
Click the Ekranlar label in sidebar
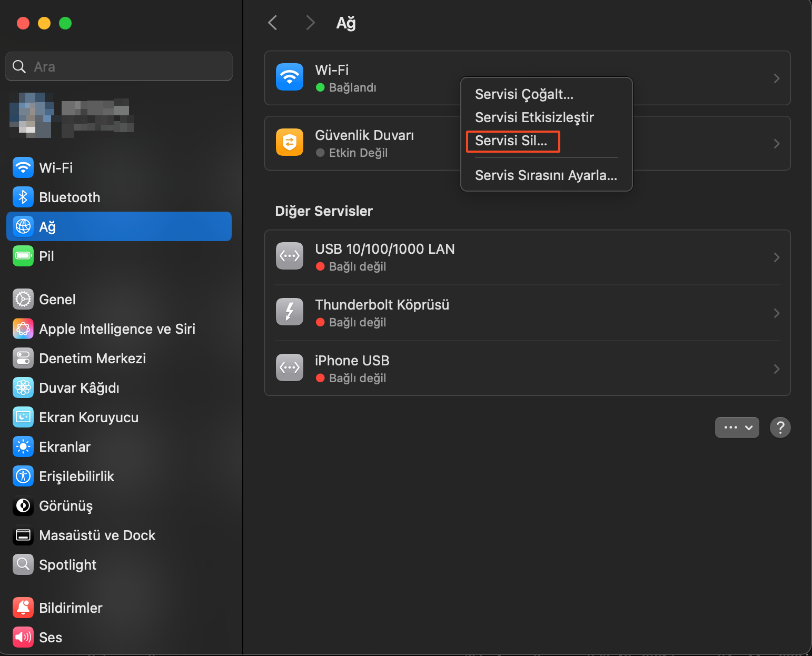(65, 447)
